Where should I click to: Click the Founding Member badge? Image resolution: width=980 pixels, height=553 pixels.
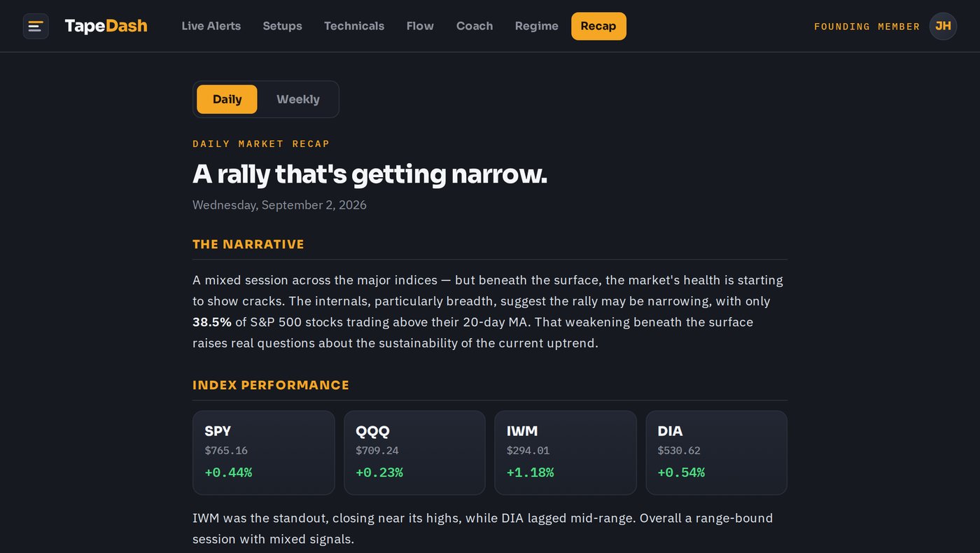coord(867,27)
